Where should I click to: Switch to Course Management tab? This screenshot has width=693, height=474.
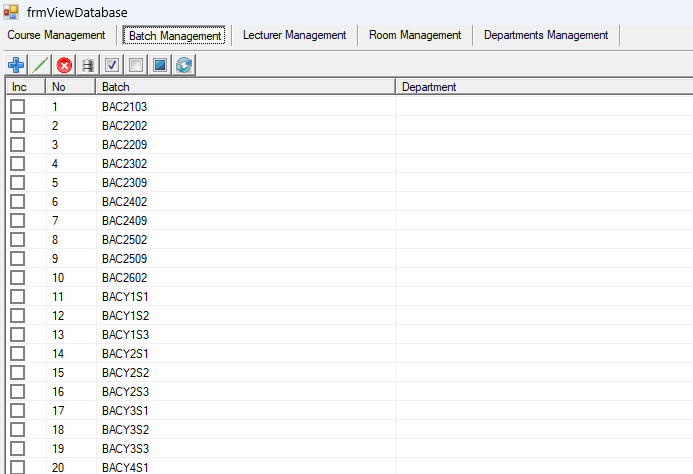pos(56,35)
